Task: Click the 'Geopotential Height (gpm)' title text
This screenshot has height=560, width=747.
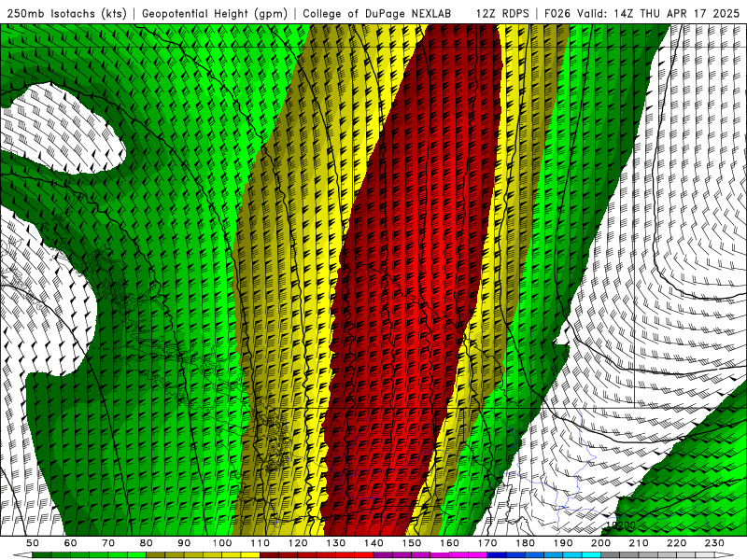Action: point(215,13)
